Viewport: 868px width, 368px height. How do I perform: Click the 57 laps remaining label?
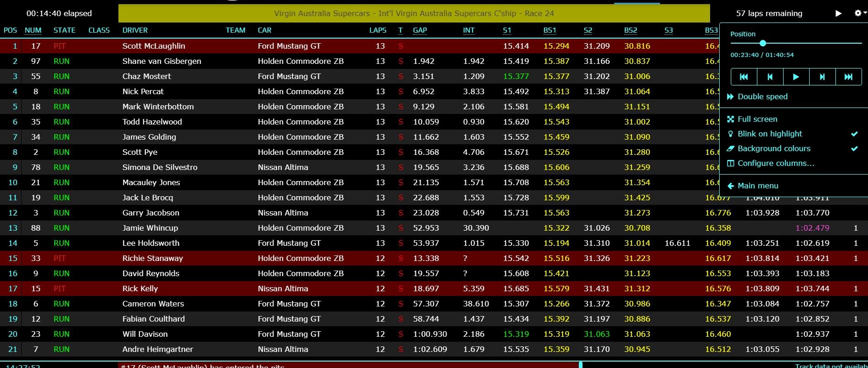tap(769, 13)
